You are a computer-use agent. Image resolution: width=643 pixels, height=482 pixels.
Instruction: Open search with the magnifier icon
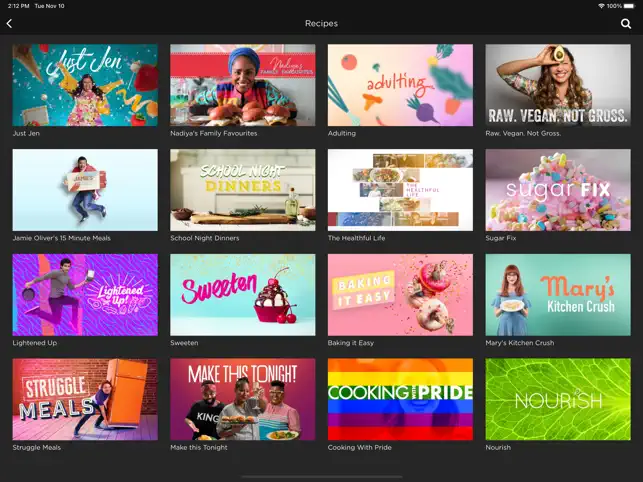626,24
